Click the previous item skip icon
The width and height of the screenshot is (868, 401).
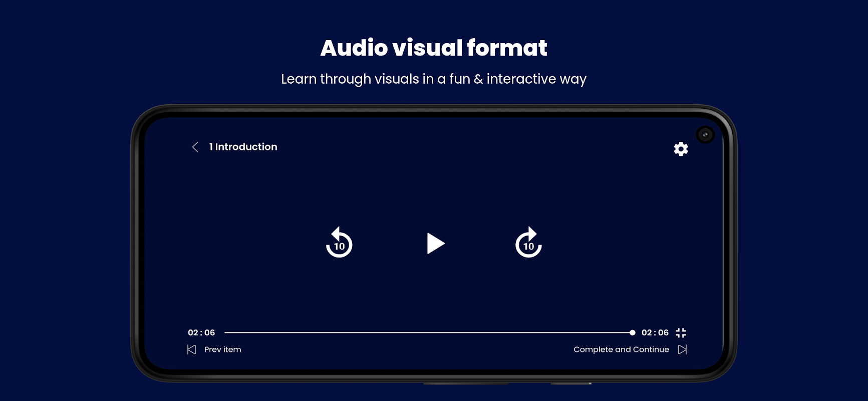(191, 349)
